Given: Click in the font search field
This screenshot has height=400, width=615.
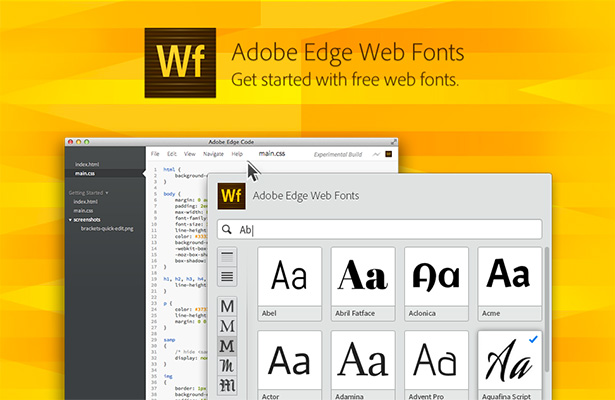Looking at the screenshot, I should coord(380,229).
